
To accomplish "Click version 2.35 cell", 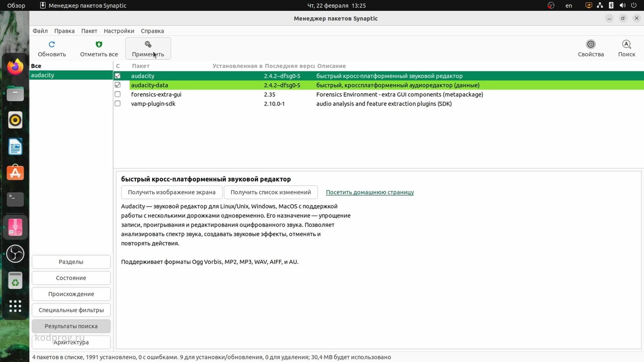I will 269,95.
